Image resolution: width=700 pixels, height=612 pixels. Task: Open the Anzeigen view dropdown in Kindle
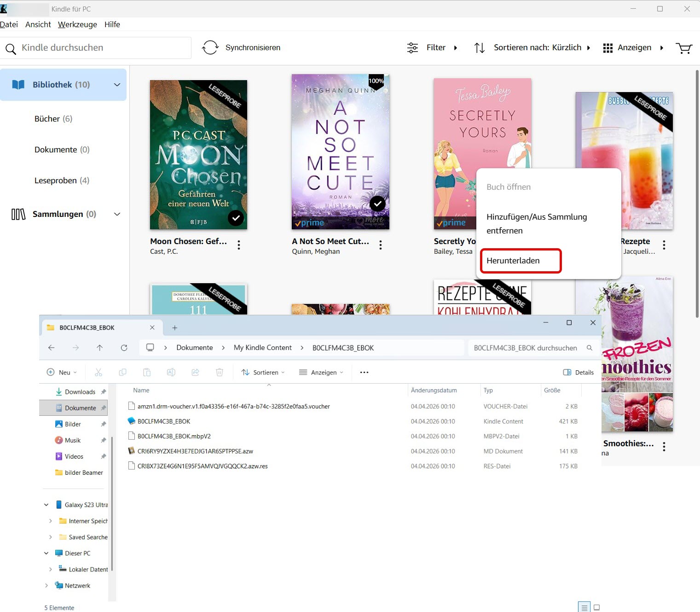point(633,47)
